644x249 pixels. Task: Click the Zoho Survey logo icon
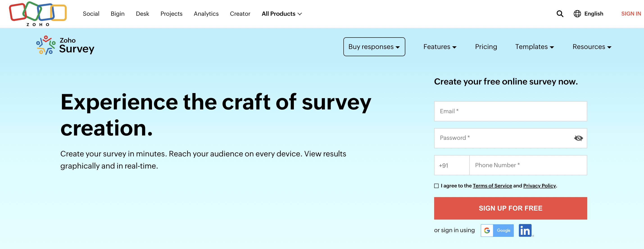(x=46, y=45)
